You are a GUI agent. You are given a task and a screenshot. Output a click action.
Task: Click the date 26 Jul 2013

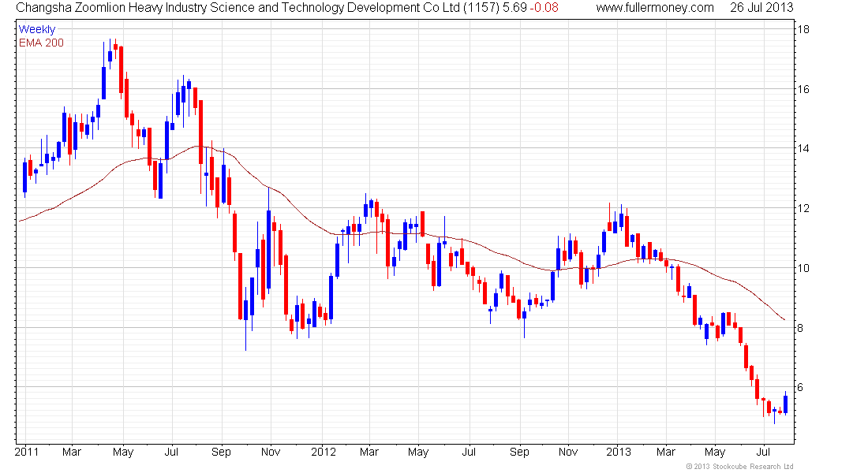(761, 8)
